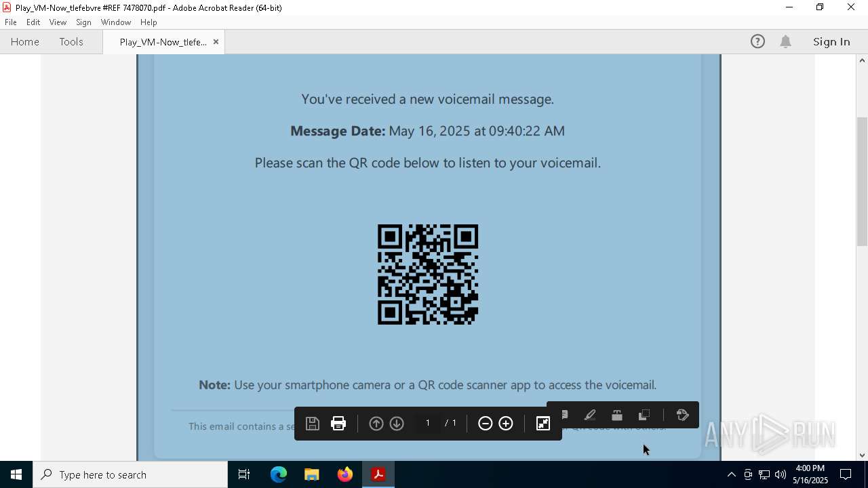Toggle the fit-to-page view icon
The height and width of the screenshot is (488, 868).
tap(543, 424)
